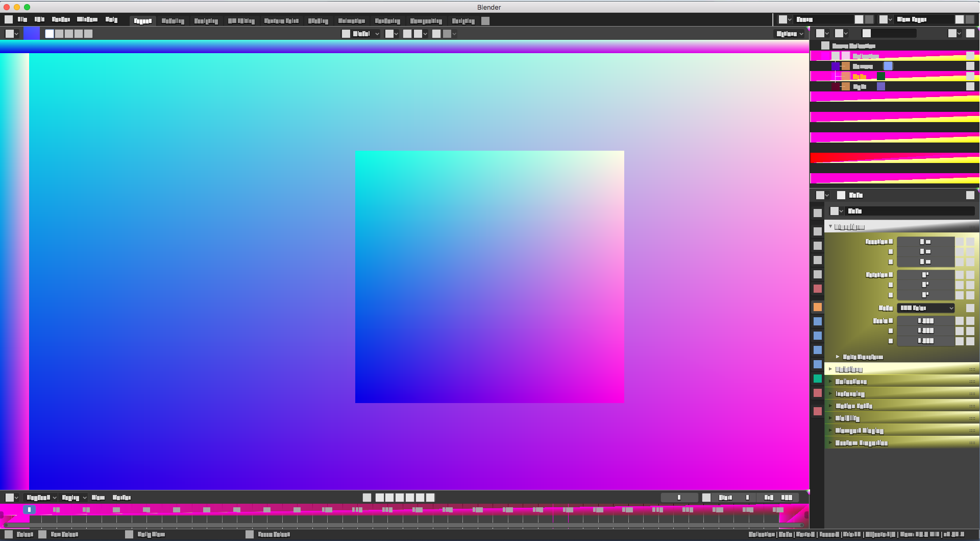Open the green Object Data tab icon
Screen dimensions: 980x541
[x=818, y=379]
